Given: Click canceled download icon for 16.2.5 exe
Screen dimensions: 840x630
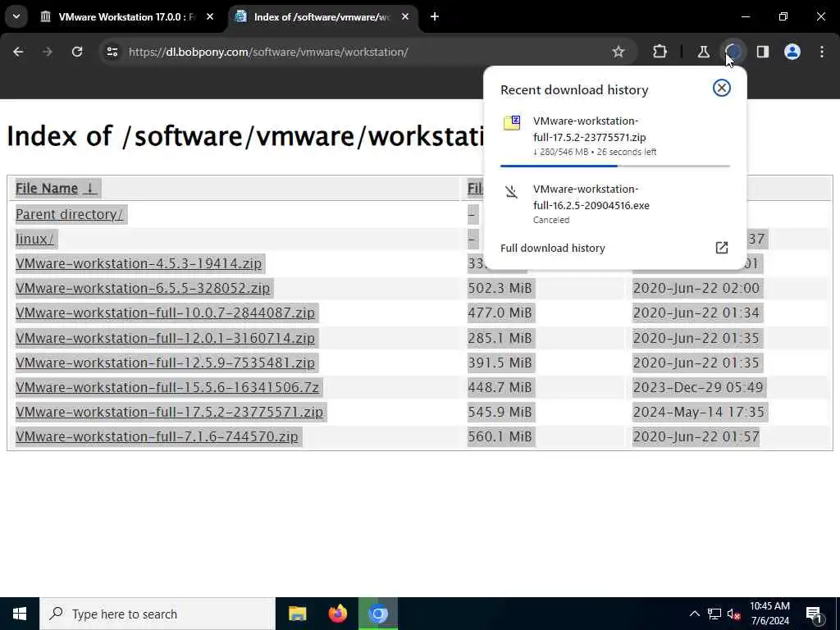Looking at the screenshot, I should [x=512, y=191].
